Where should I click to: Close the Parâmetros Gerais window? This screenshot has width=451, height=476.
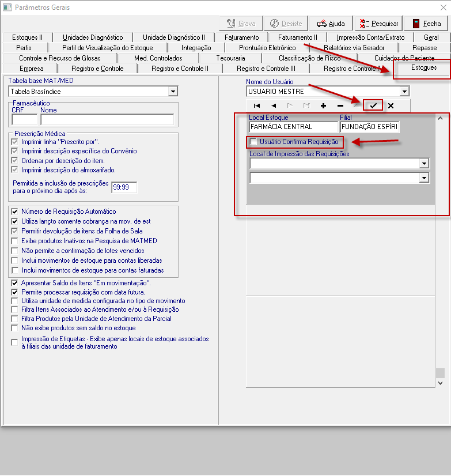tap(444, 7)
